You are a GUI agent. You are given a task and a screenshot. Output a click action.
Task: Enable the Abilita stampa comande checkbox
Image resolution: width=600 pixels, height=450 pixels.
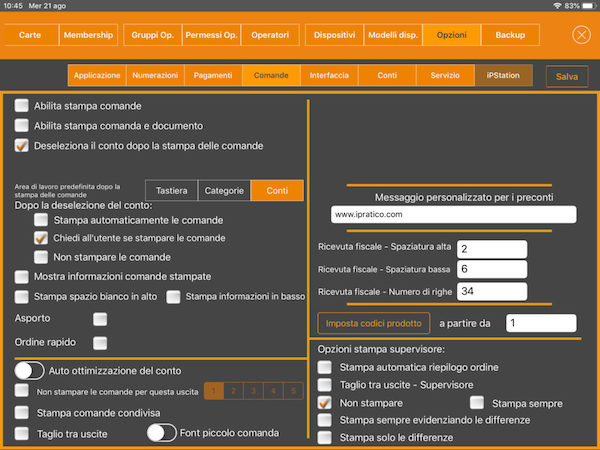[21, 105]
